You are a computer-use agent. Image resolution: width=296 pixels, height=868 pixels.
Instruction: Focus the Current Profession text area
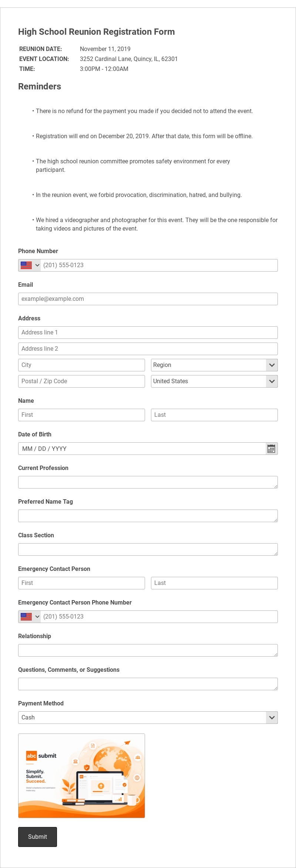(x=148, y=482)
